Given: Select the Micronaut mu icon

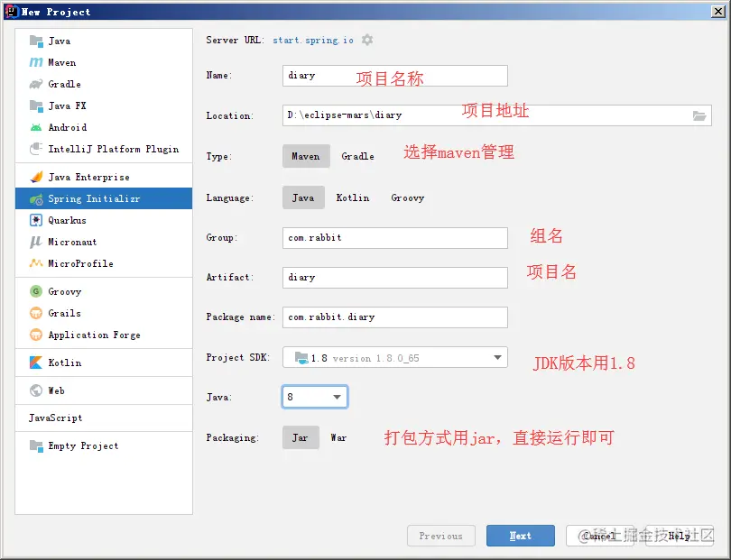Looking at the screenshot, I should 36,242.
